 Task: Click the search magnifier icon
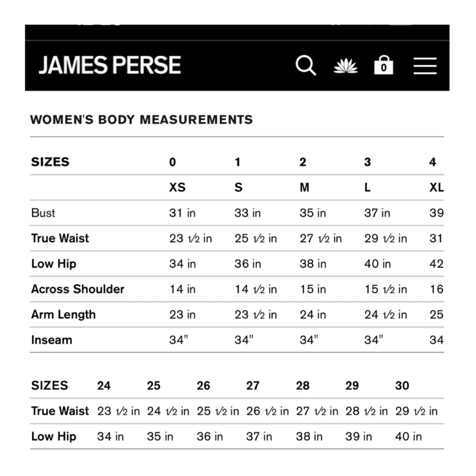[306, 65]
